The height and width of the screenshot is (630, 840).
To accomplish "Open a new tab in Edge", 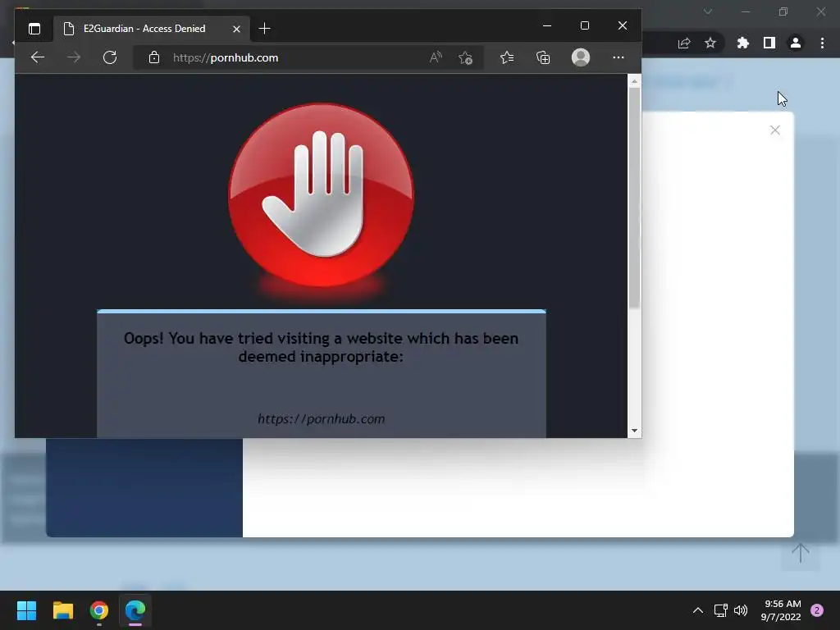I will [x=264, y=29].
